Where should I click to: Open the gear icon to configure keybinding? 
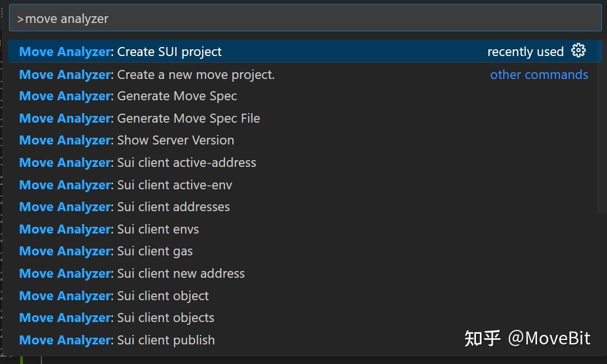(x=578, y=51)
